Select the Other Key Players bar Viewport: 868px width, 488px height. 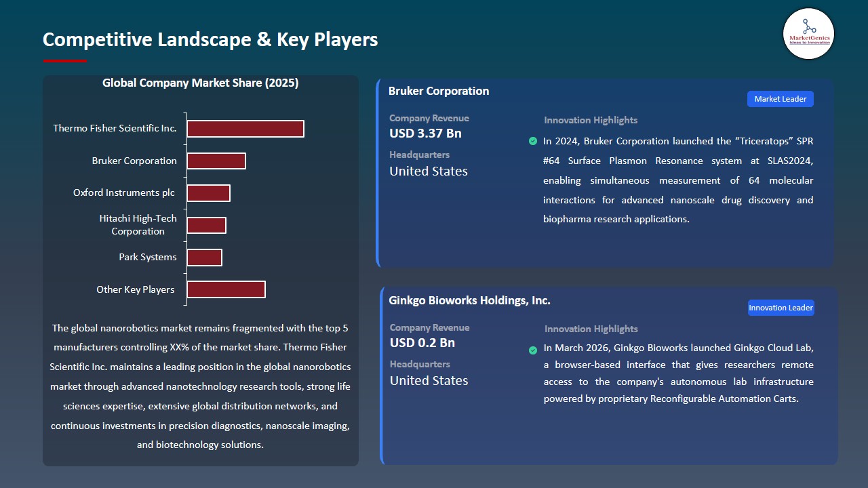[226, 289]
